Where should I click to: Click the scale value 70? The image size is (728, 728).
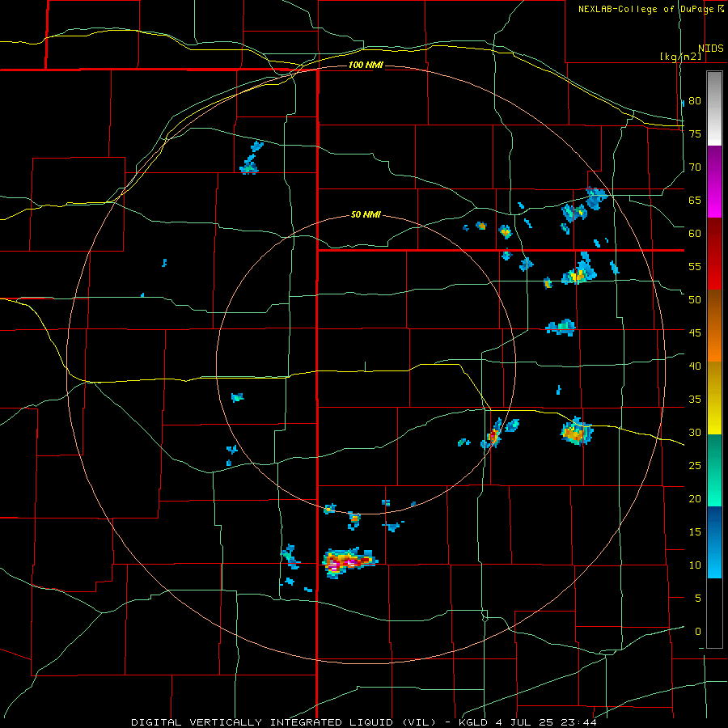coord(695,167)
